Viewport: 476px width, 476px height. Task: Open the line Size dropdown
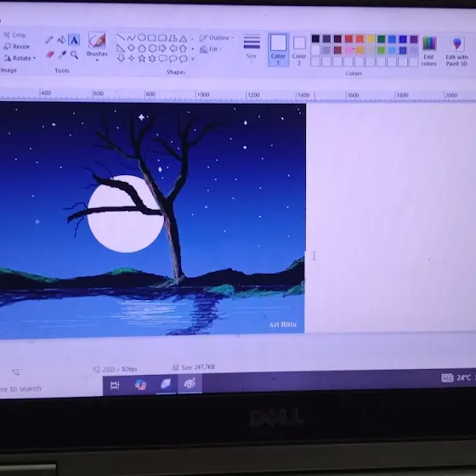pos(252,48)
